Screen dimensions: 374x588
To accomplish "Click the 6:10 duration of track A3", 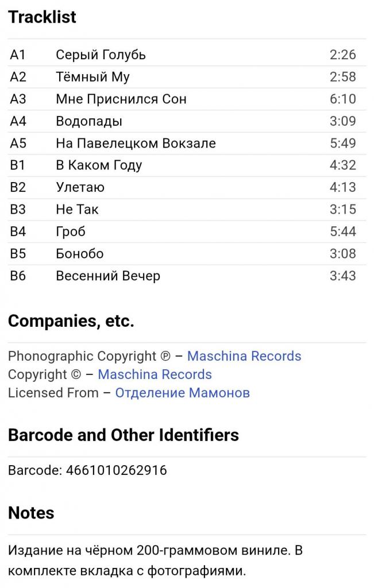I will (x=342, y=99).
